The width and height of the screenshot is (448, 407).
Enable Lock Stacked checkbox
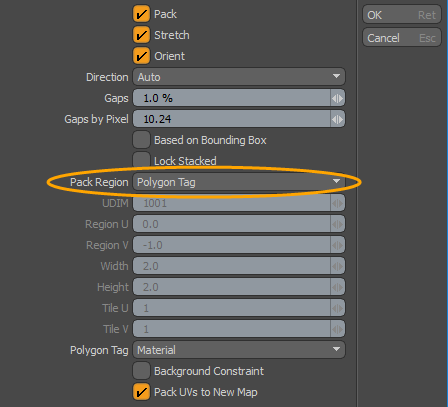click(141, 160)
